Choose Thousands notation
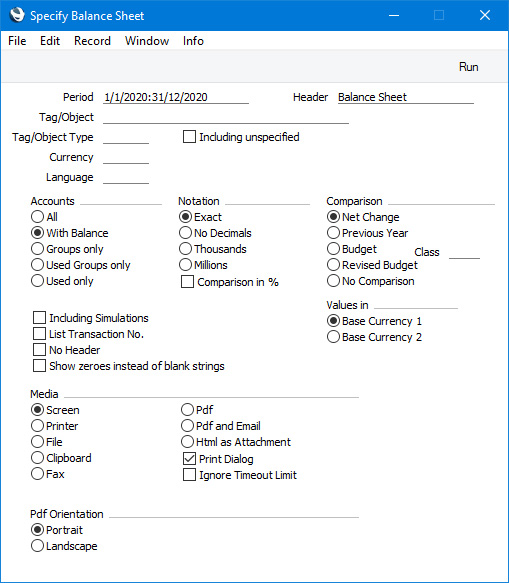Image resolution: width=509 pixels, height=583 pixels. (x=186, y=249)
